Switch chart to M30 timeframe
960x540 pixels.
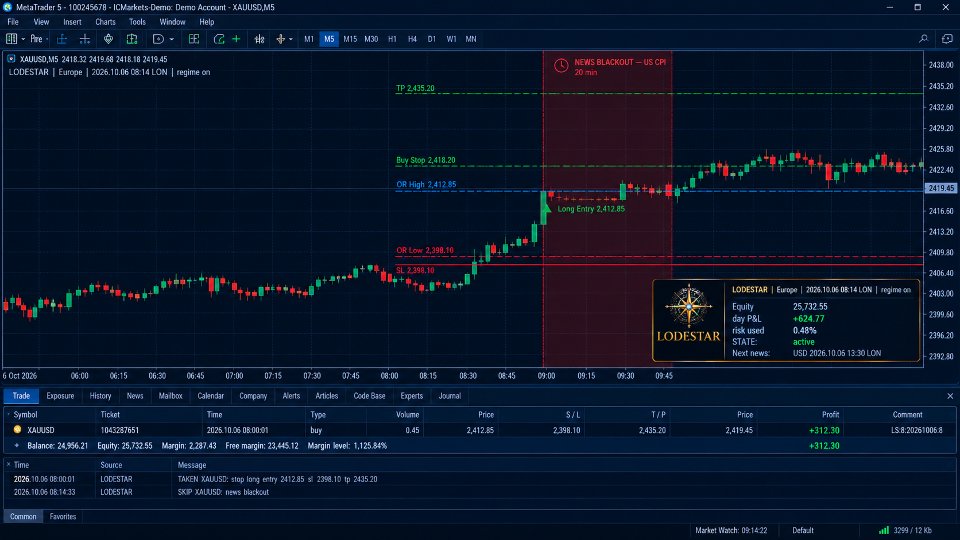pos(371,39)
